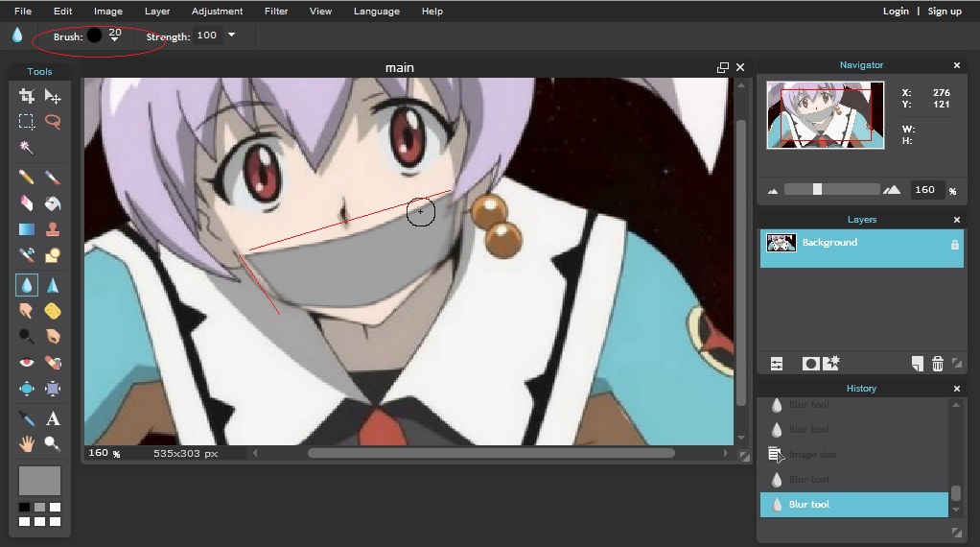The height and width of the screenshot is (547, 980).
Task: Add a layer mask
Action: [810, 364]
